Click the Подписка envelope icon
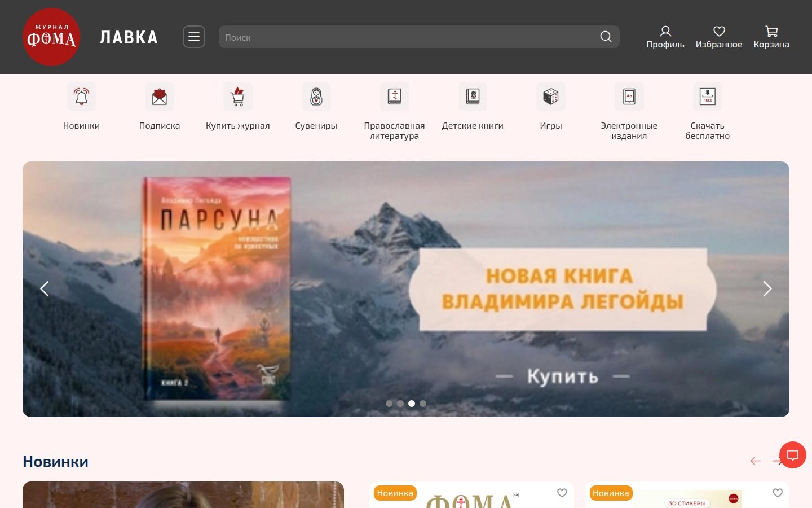 point(160,97)
